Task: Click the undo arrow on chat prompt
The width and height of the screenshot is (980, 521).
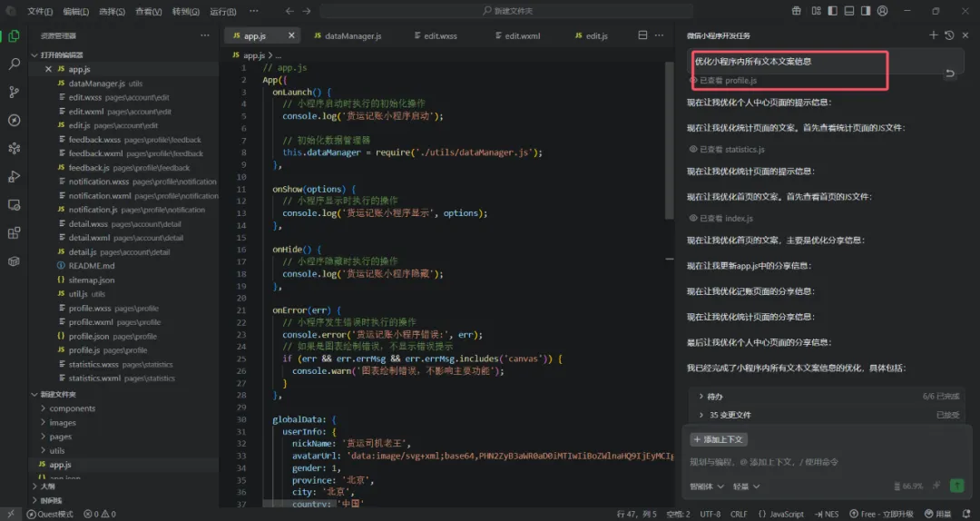Action: (x=949, y=74)
